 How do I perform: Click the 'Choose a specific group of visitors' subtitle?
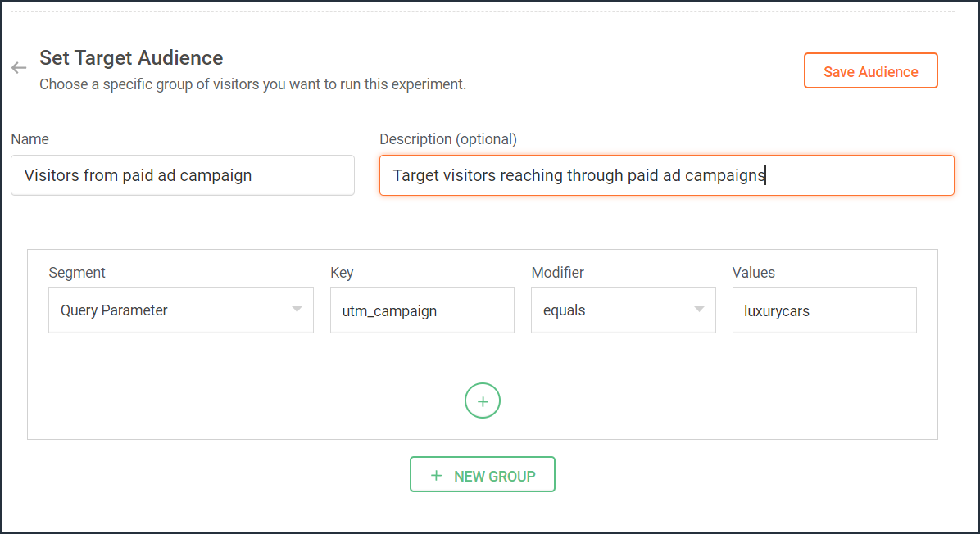click(x=252, y=84)
